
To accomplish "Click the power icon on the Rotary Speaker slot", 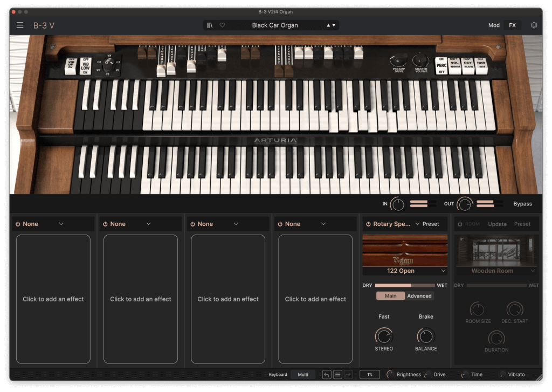I will tap(369, 224).
